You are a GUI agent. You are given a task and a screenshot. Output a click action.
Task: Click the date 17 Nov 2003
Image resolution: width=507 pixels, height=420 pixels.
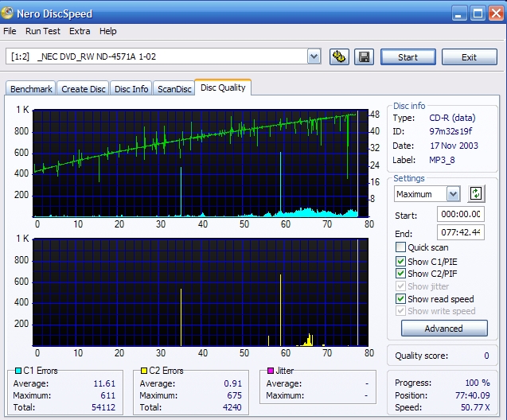pyautogui.click(x=454, y=146)
